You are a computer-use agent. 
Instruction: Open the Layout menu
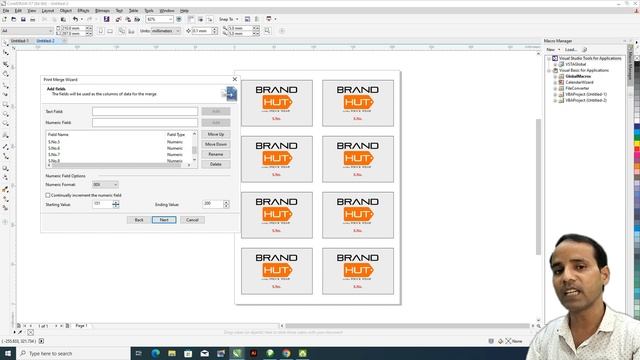coord(48,11)
